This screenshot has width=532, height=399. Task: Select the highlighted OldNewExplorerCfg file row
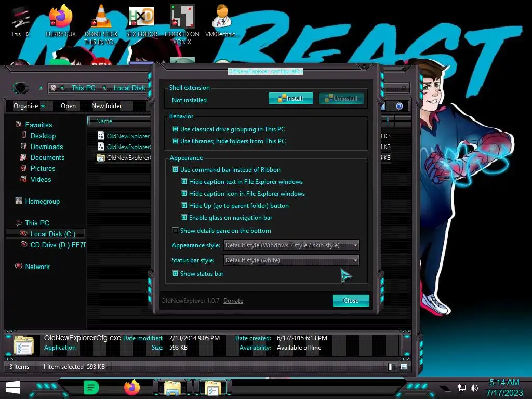(x=124, y=157)
